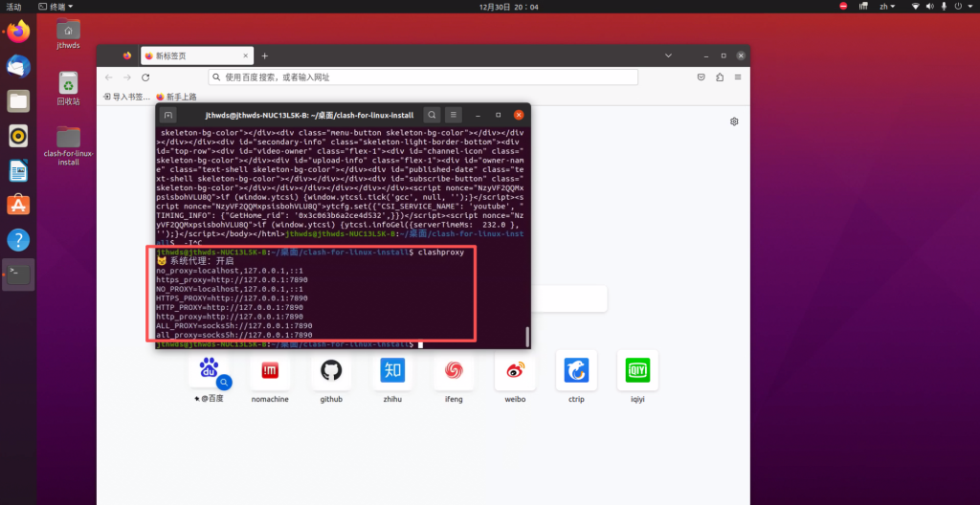Open Thunderbird mail from dock
980x505 pixels.
click(19, 66)
